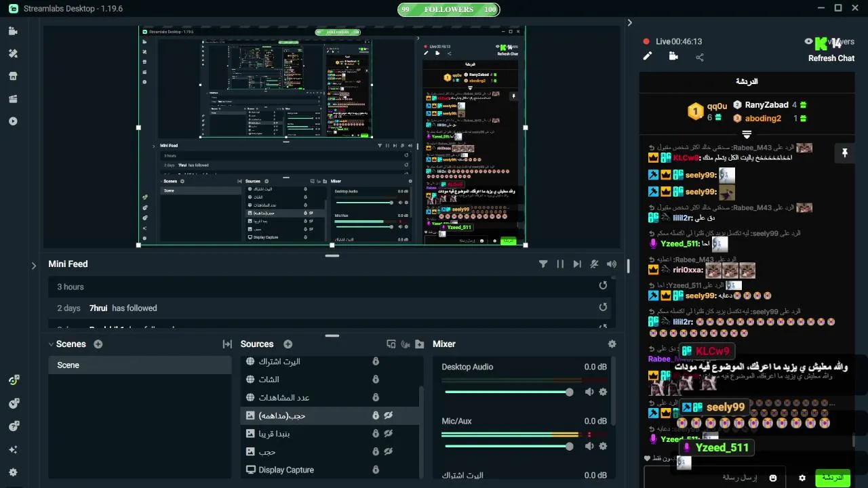Image resolution: width=868 pixels, height=488 pixels.
Task: Add a new source with the plus button
Action: tap(288, 344)
